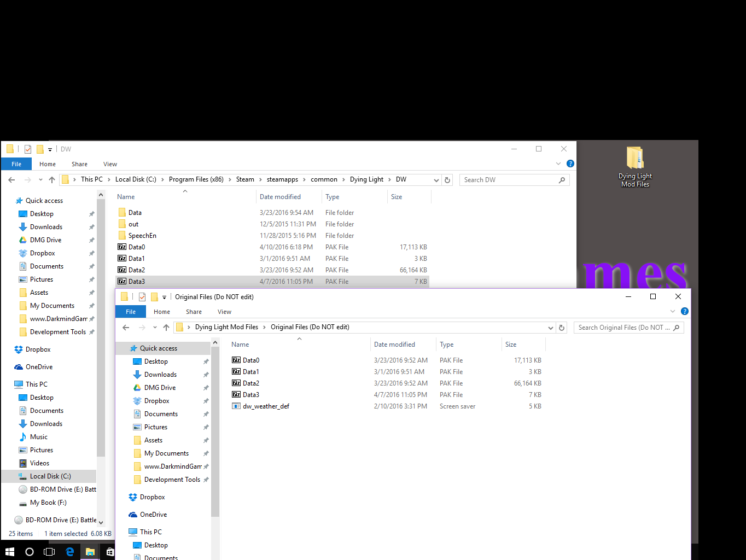Expand address bar history dropdown in DW window

436,180
